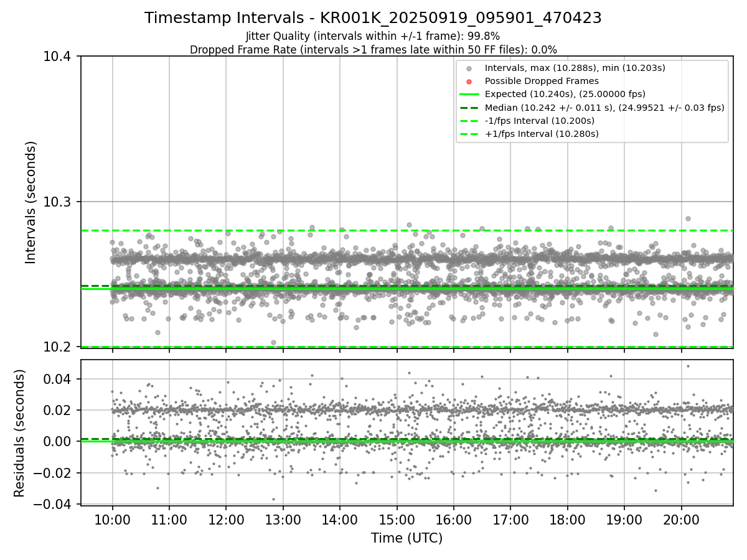Click the 18:00 time tick label
This screenshot has width=747, height=560.
point(567,520)
